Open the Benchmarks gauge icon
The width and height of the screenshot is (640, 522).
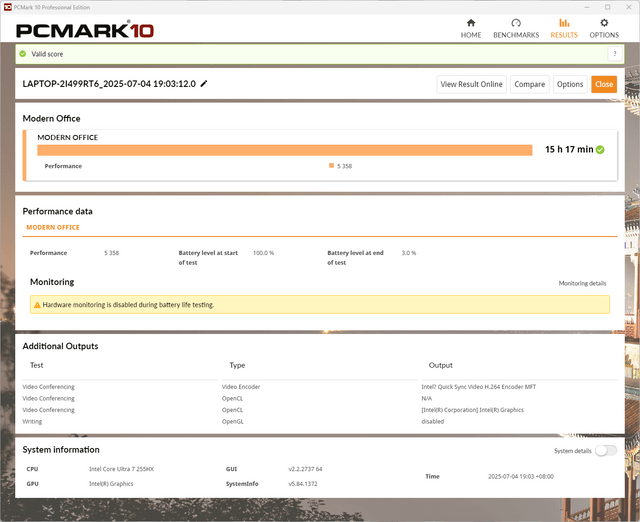click(x=516, y=23)
